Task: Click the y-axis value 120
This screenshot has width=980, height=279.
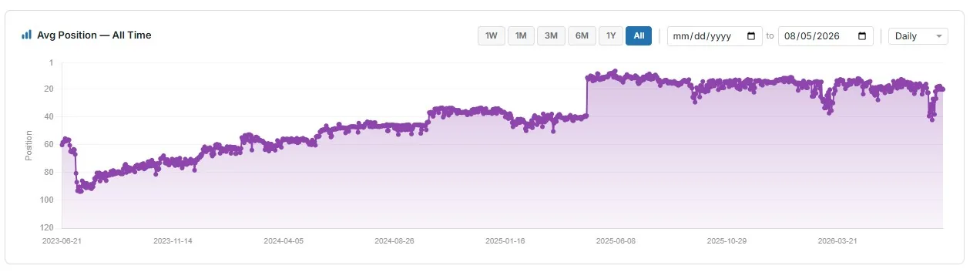Action: pos(47,228)
